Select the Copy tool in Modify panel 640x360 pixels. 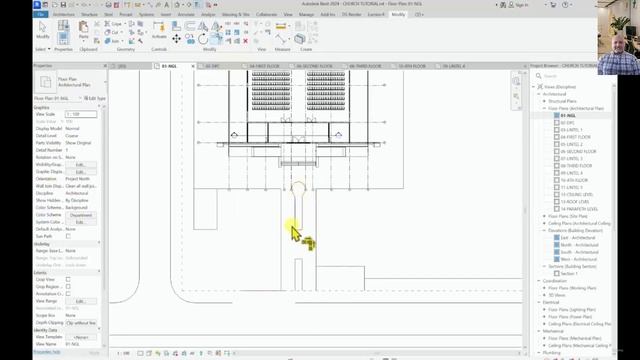coord(190,39)
